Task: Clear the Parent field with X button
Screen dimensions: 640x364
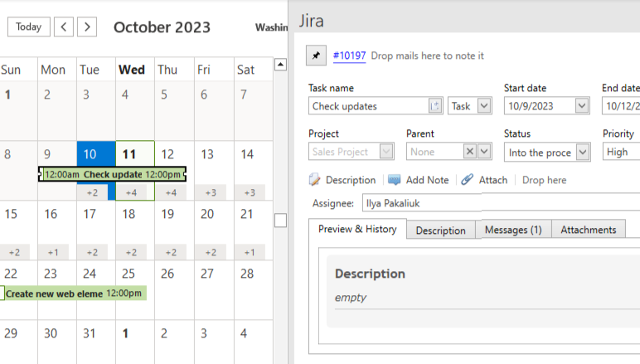Action: coord(469,152)
